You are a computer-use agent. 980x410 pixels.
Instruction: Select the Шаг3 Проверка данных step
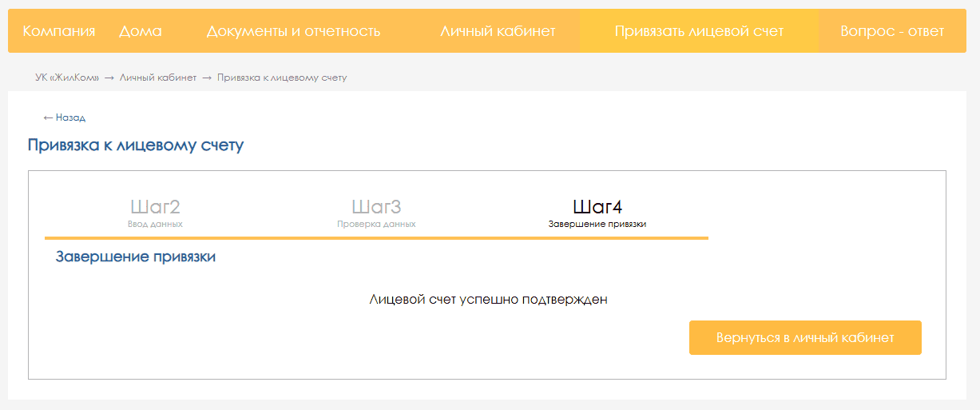tap(376, 213)
